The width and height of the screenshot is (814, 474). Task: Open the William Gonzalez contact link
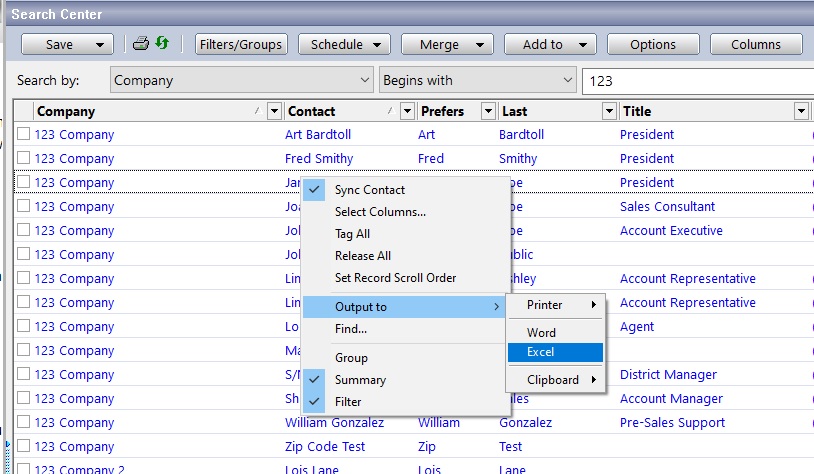coord(334,422)
